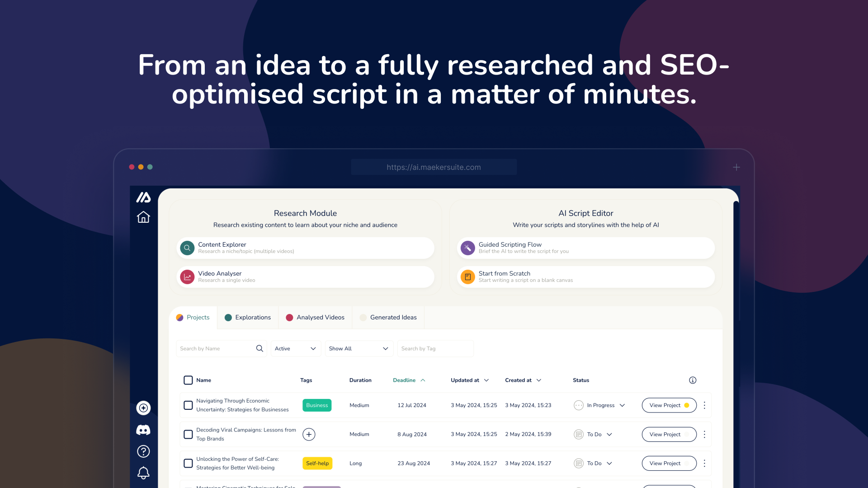Toggle checkbox for Unlocking the Power of Self-Care row
Image resolution: width=868 pixels, height=488 pixels.
[187, 463]
